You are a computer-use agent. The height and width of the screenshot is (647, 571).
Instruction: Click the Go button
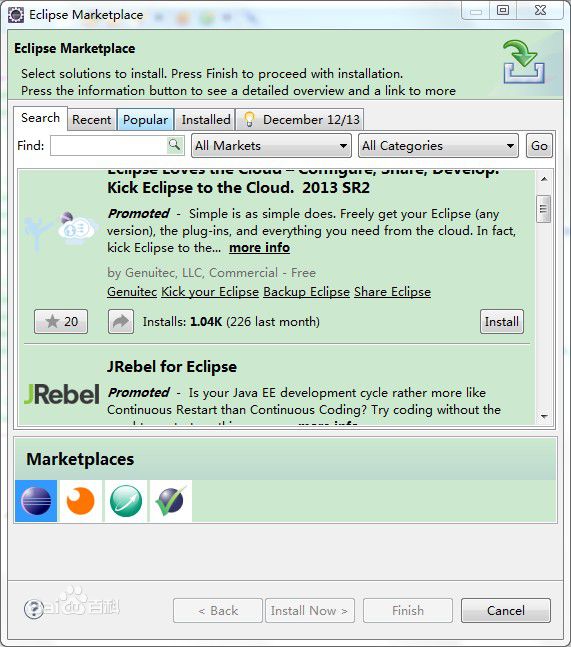[x=539, y=146]
